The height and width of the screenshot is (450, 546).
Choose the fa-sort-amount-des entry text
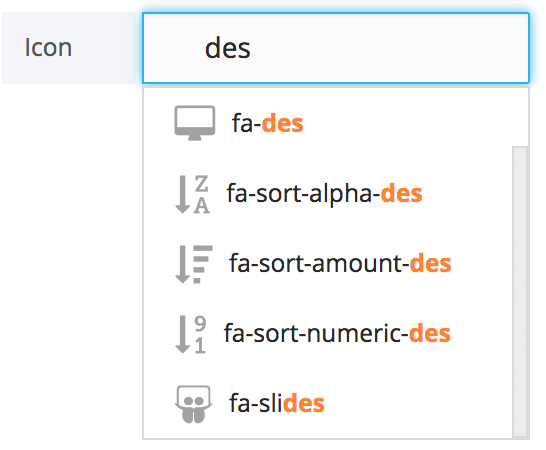340,263
